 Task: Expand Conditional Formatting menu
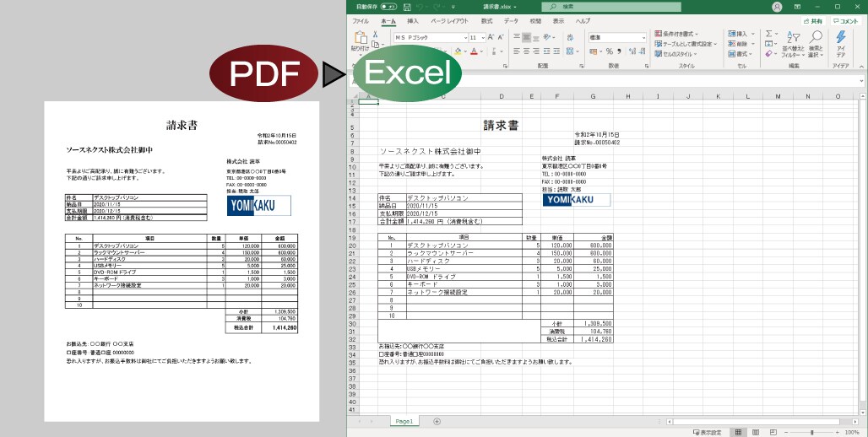click(676, 34)
